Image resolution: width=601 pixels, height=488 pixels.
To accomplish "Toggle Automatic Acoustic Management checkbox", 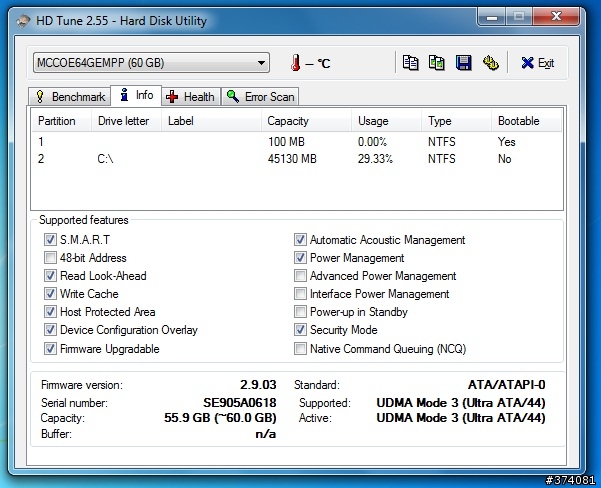I will coord(300,240).
